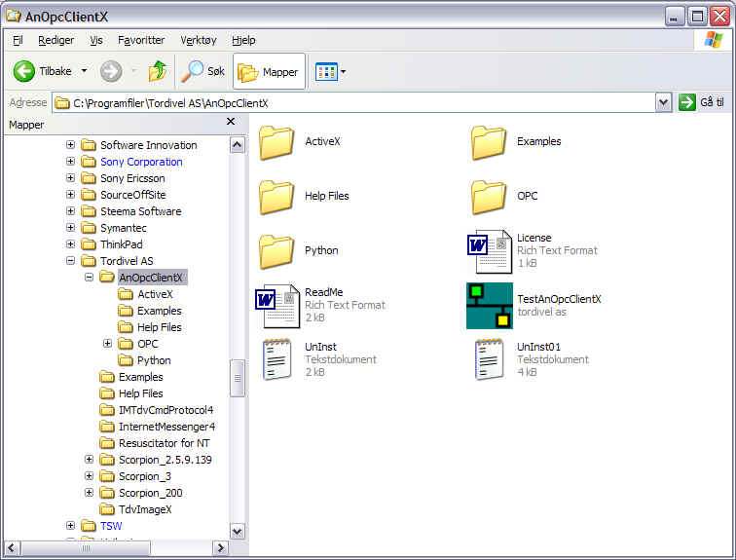736x560 pixels.
Task: Select the ActiveX folder icon in file view
Action: 276,142
